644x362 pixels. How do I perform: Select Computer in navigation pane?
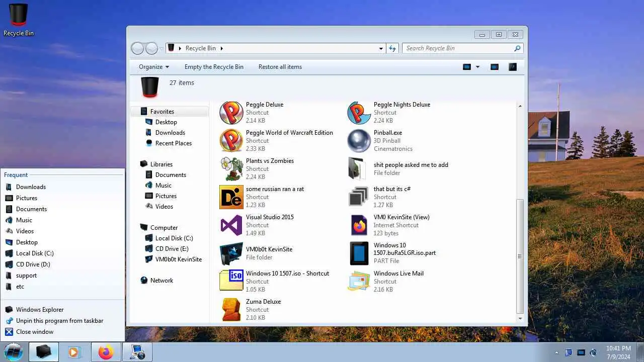(x=164, y=228)
